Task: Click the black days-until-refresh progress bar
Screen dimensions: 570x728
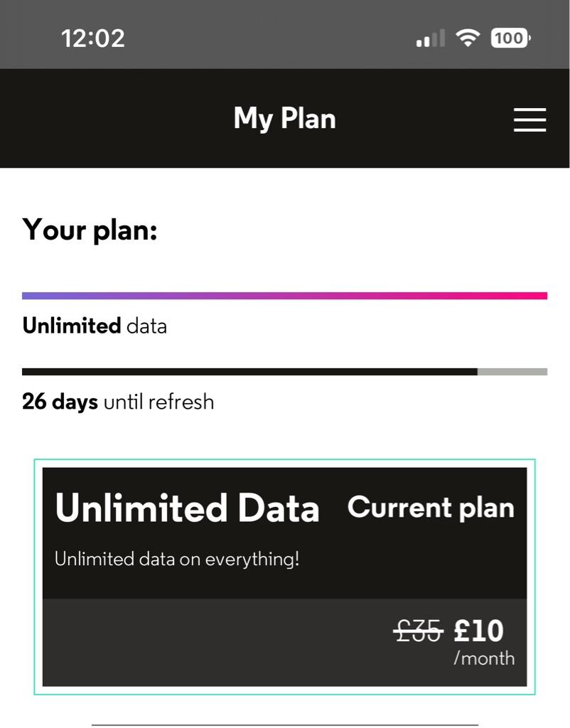Action: tap(249, 371)
